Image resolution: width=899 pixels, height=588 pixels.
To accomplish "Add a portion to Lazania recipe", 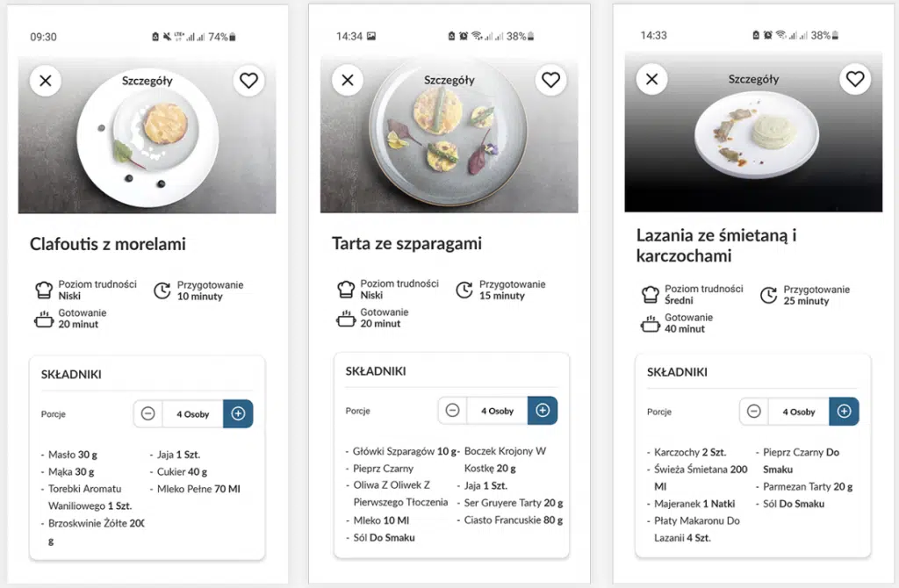I will click(x=844, y=412).
